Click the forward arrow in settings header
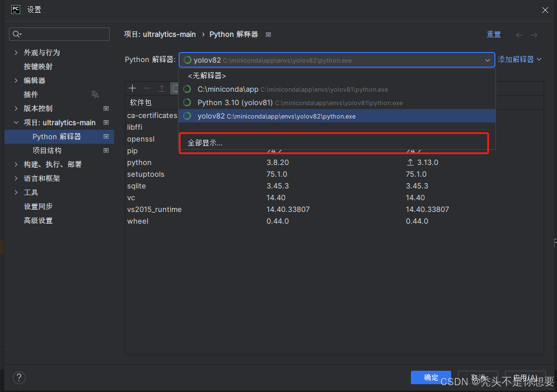Screen dimensions: 557x392 pyautogui.click(x=534, y=35)
